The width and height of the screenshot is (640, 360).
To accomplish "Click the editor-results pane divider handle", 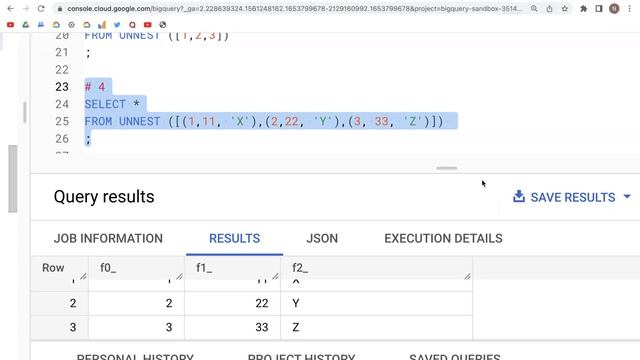I will point(447,168).
